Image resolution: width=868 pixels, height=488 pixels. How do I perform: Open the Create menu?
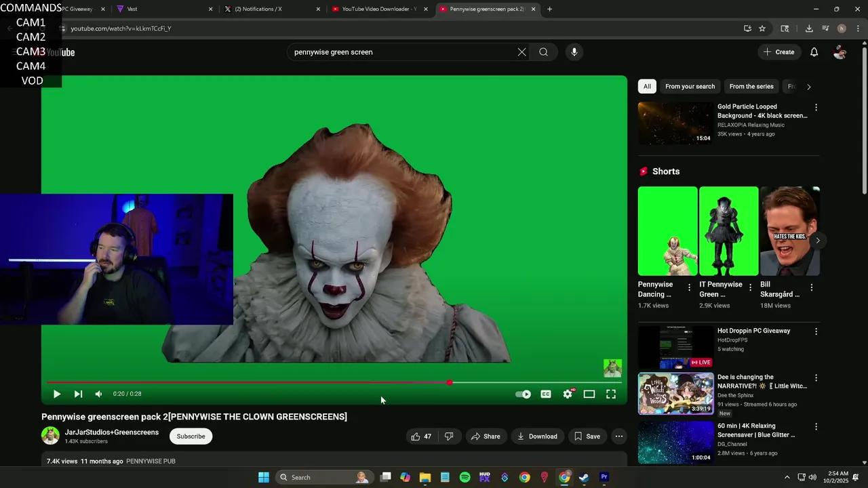[x=778, y=52]
